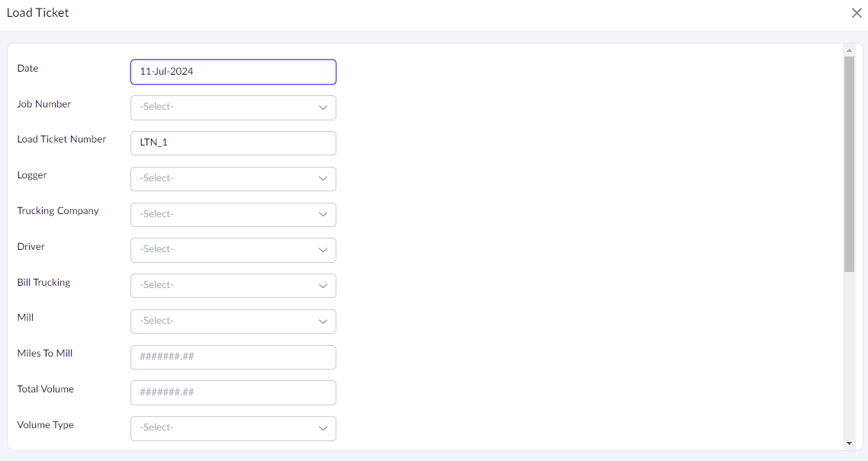The image size is (868, 461).
Task: Focus the Total Volume input
Action: (233, 392)
